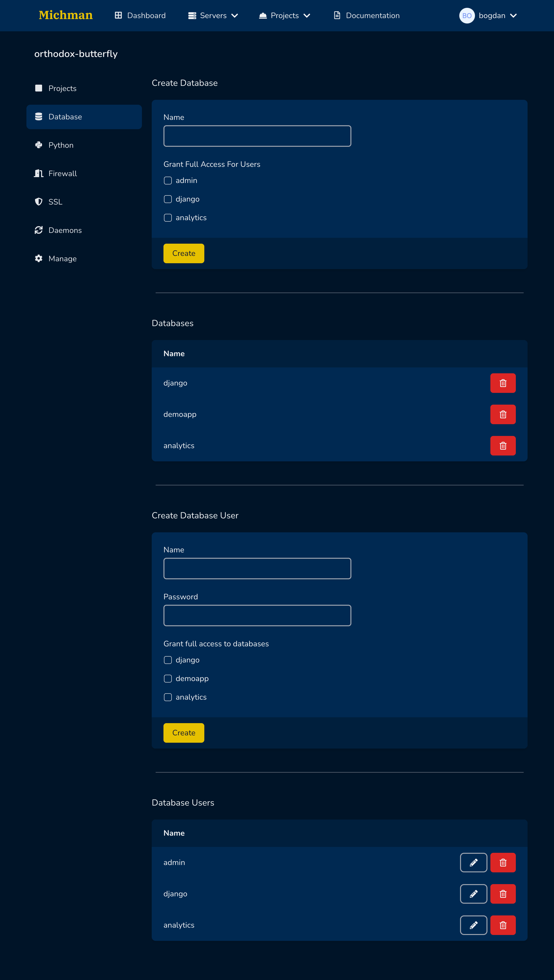Viewport: 554px width, 980px height.
Task: Open Documentation from top navigation
Action: (366, 16)
